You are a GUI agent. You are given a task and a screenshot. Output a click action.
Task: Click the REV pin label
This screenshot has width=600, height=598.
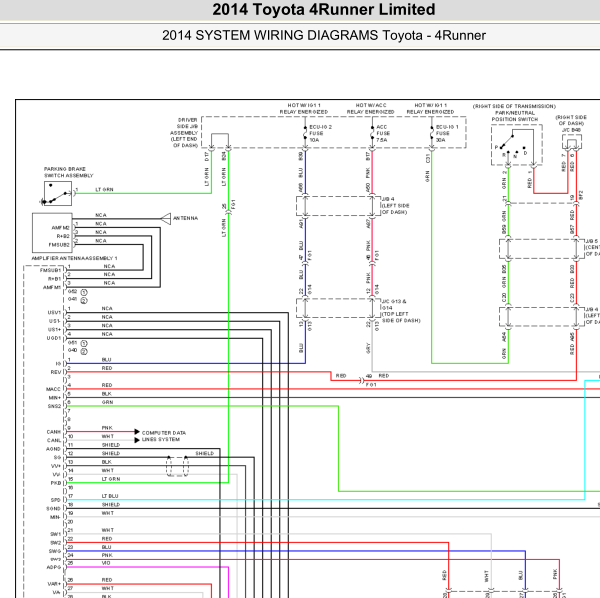pos(56,372)
